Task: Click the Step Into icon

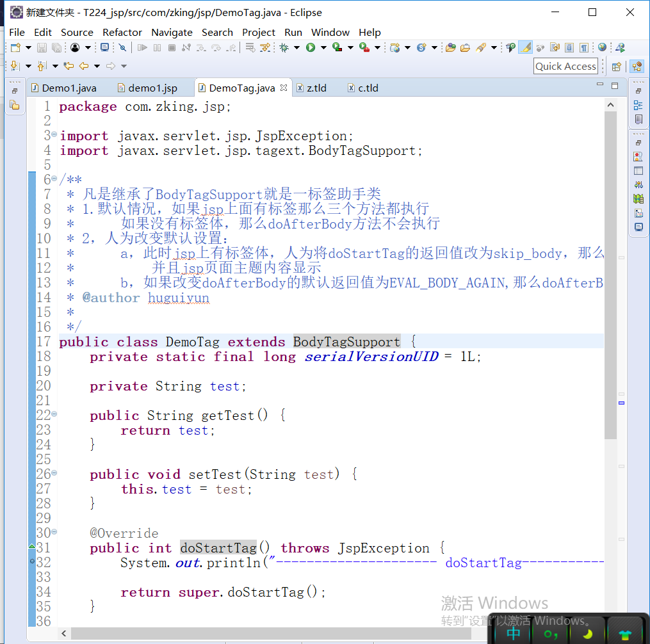Action: [x=201, y=47]
